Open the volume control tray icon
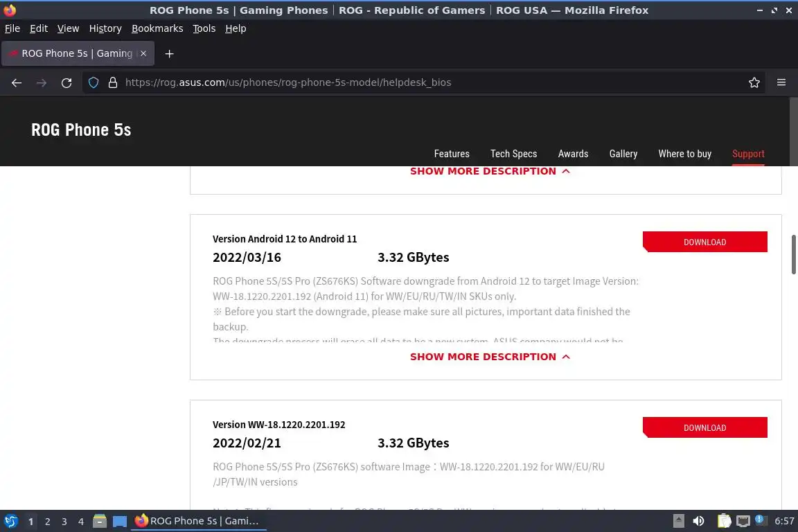The height and width of the screenshot is (532, 798). pyautogui.click(x=698, y=521)
